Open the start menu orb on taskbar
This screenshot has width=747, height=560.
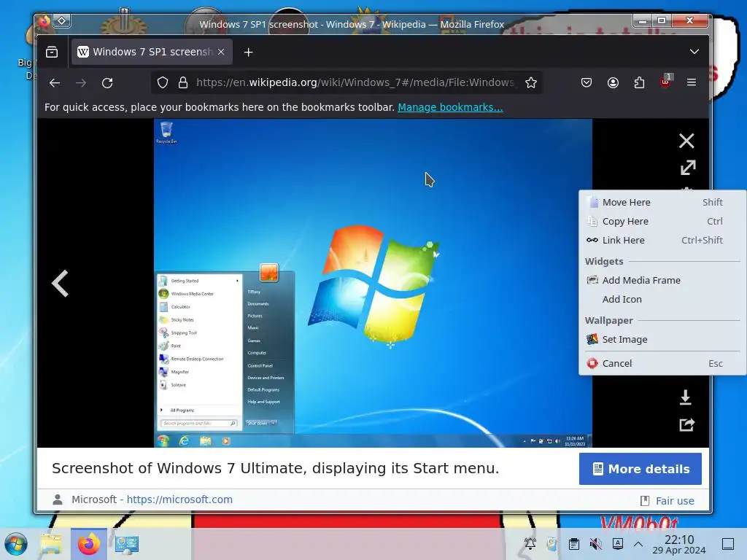[16, 544]
